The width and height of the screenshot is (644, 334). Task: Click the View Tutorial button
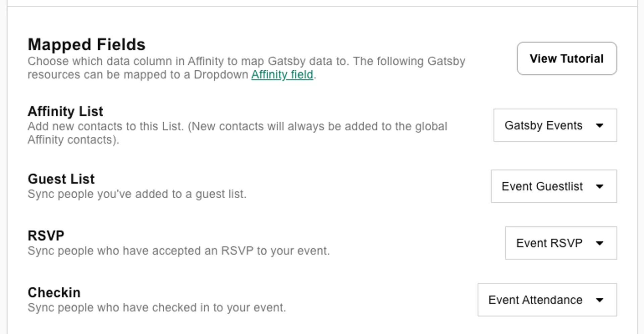(567, 58)
